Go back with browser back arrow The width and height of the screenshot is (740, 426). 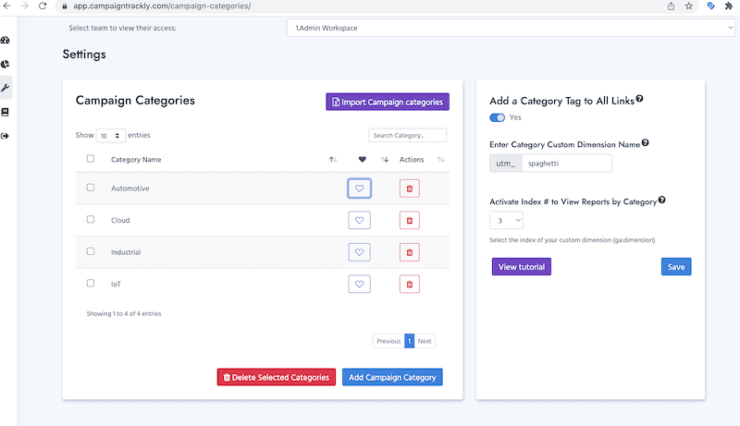[x=7, y=6]
